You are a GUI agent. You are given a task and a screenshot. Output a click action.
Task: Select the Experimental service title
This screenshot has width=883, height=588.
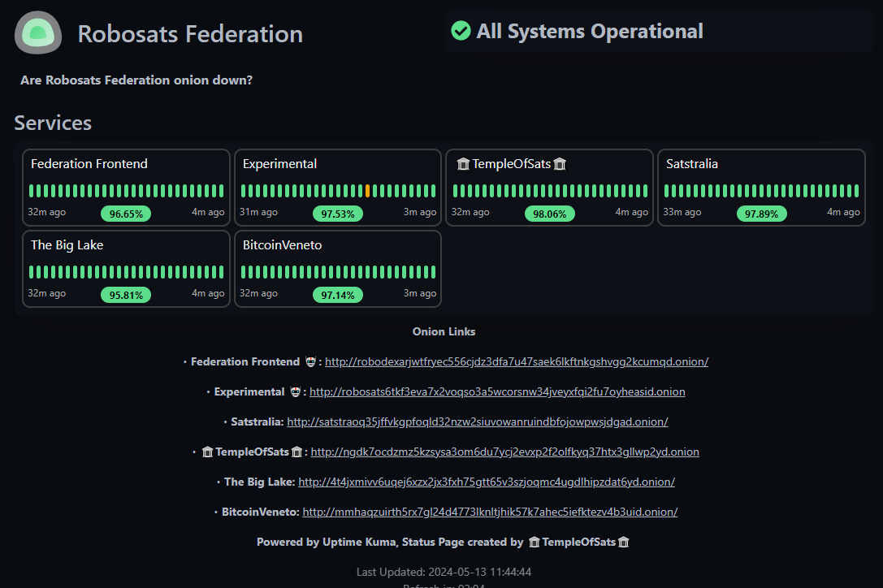[279, 164]
